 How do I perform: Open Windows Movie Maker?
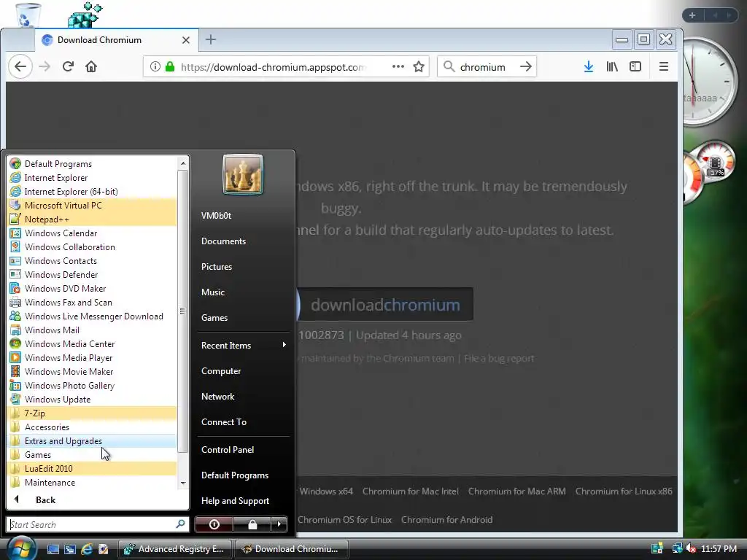click(93, 371)
